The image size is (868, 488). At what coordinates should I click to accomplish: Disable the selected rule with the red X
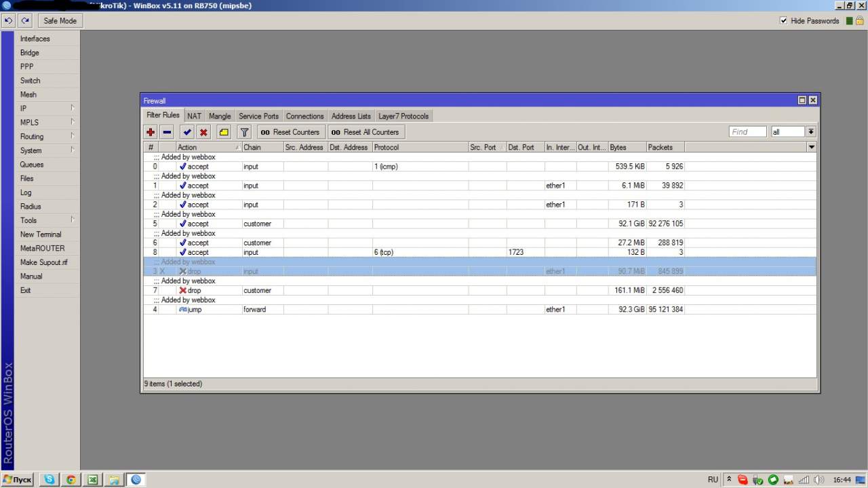tap(203, 132)
